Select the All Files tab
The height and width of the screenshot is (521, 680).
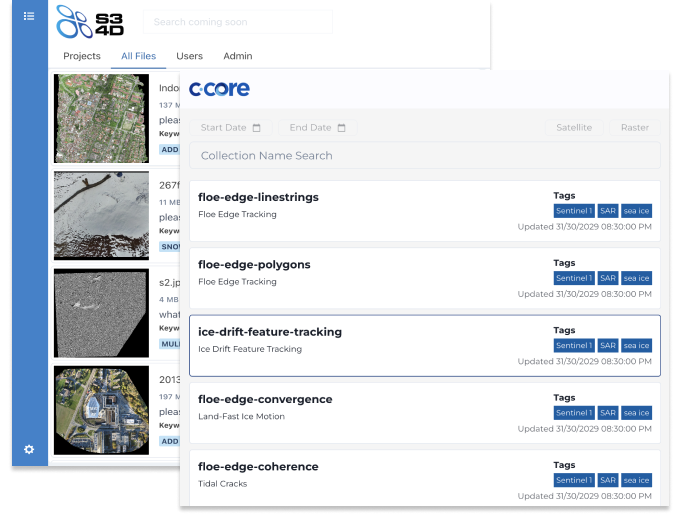[x=139, y=56]
